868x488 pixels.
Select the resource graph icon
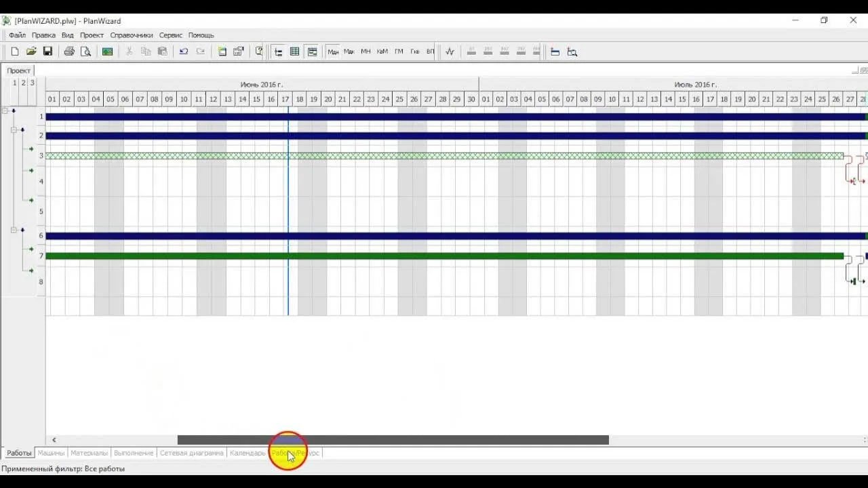(450, 51)
